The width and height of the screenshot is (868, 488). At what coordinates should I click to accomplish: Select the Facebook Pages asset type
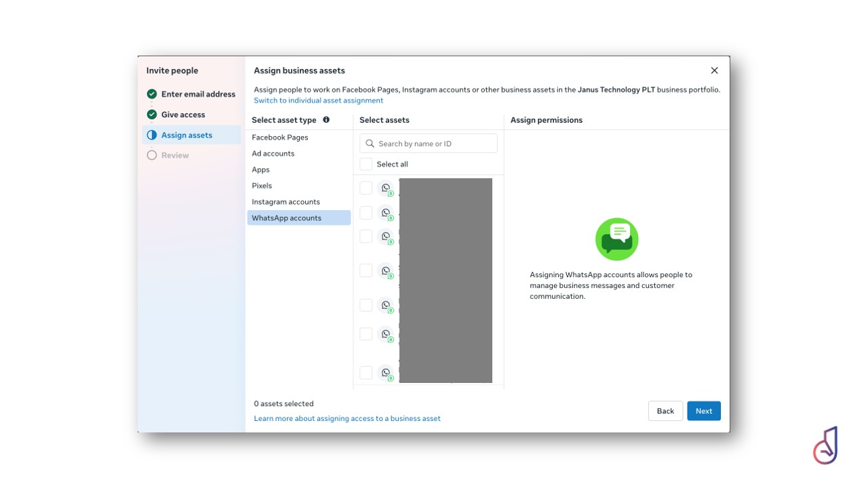tap(299, 138)
